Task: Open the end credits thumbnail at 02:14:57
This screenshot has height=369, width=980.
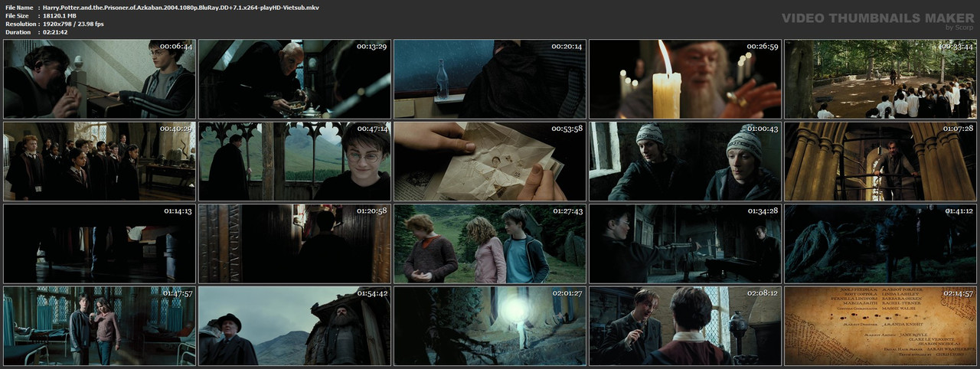Action: point(880,326)
